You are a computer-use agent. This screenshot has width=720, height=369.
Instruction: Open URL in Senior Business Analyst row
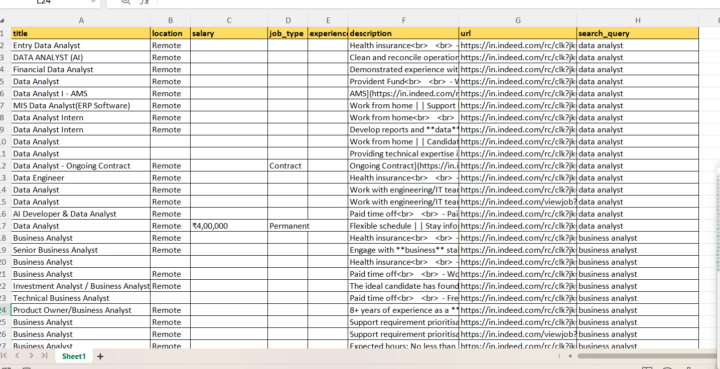tap(518, 250)
